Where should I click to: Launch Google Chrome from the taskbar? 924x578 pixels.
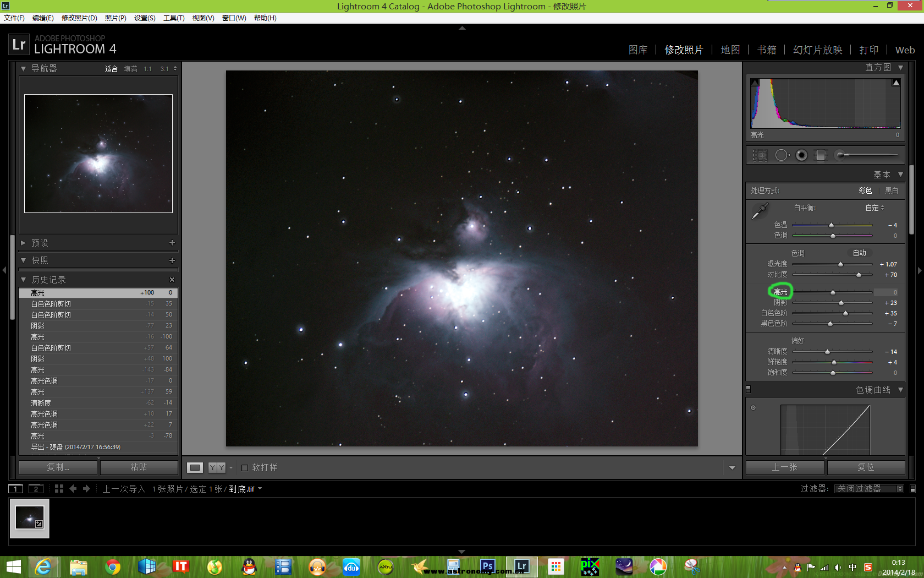coord(113,566)
